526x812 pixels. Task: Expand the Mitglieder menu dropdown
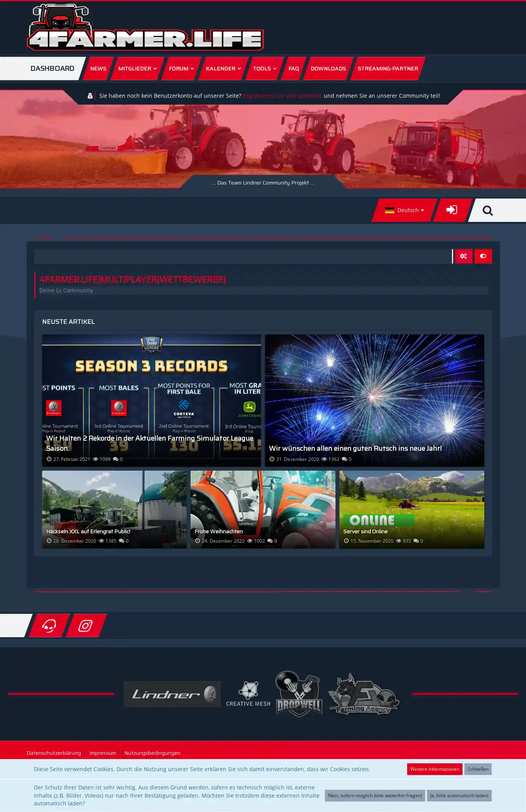(137, 69)
